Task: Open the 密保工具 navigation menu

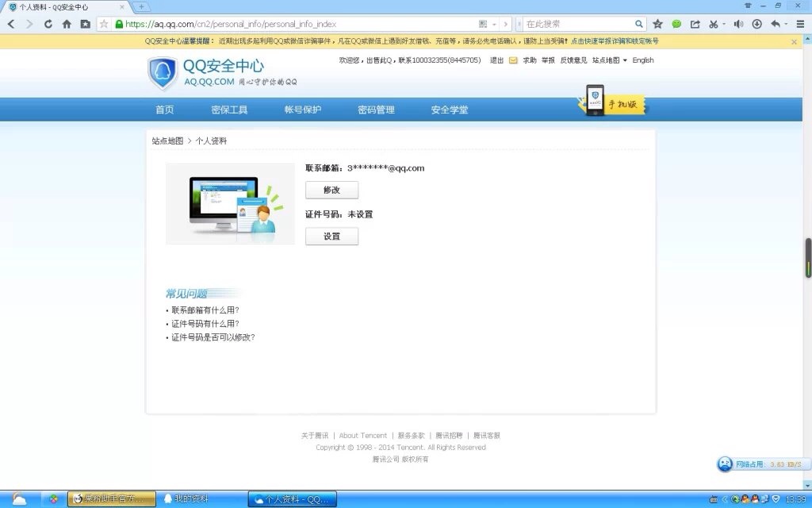Action: pyautogui.click(x=229, y=110)
